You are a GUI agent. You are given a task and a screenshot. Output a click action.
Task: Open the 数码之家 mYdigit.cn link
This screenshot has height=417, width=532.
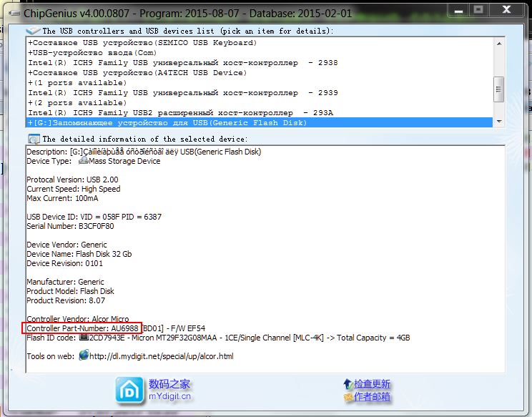[169, 390]
